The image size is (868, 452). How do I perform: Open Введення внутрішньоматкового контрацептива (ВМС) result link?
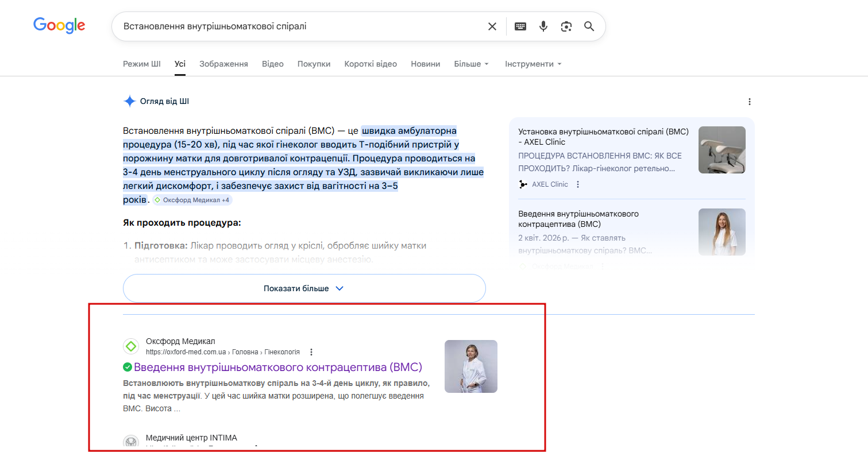point(278,367)
